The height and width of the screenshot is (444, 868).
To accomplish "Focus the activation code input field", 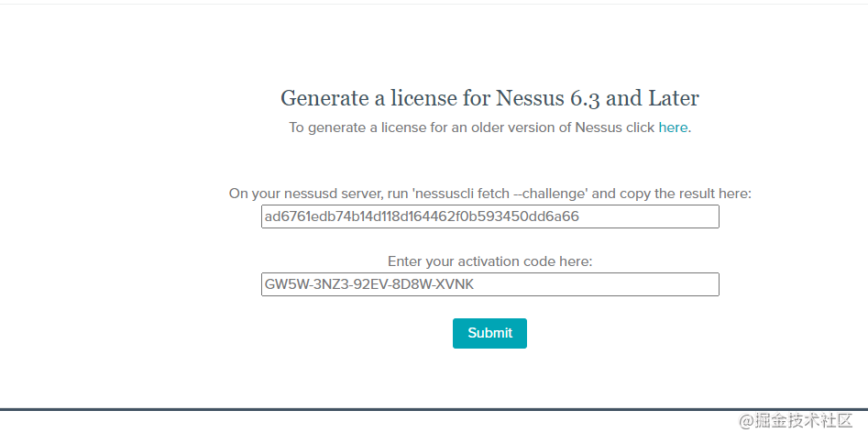I will (596, 284).
